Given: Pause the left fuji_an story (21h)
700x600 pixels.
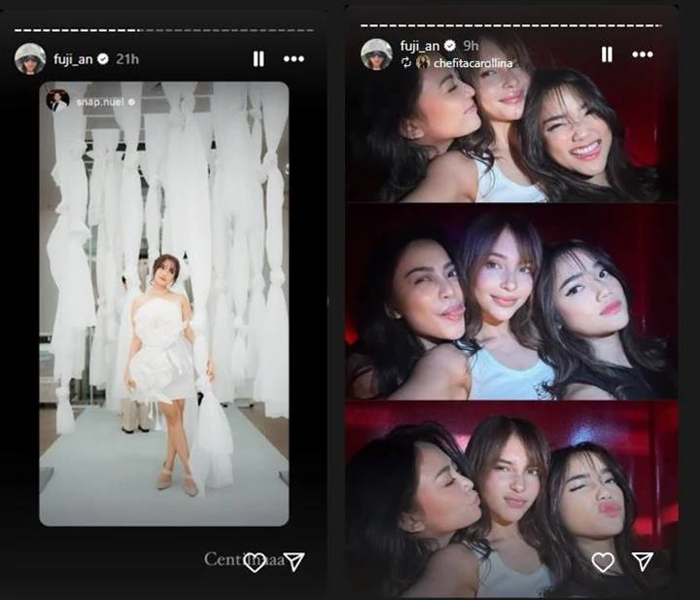Looking at the screenshot, I should (x=259, y=59).
